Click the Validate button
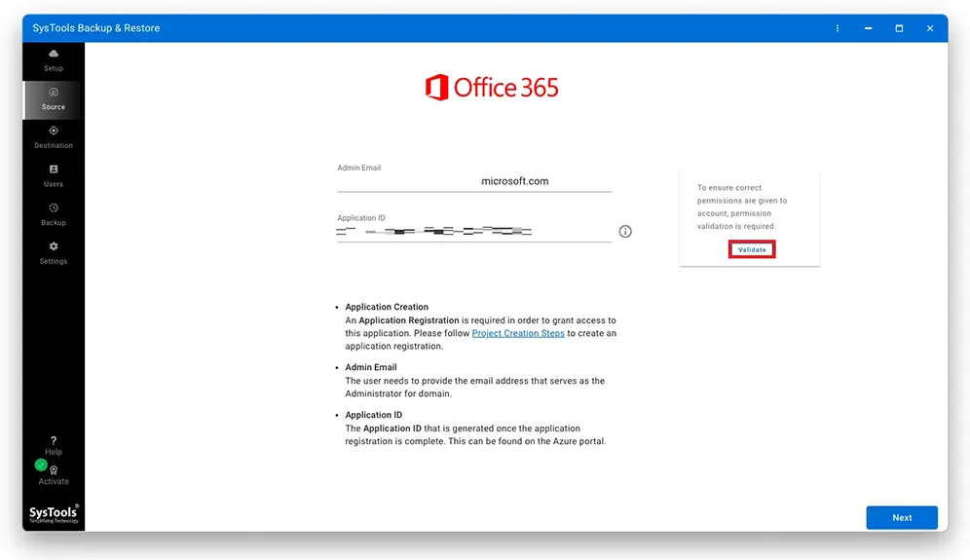Screen dimensions: 970x560 (x=752, y=249)
